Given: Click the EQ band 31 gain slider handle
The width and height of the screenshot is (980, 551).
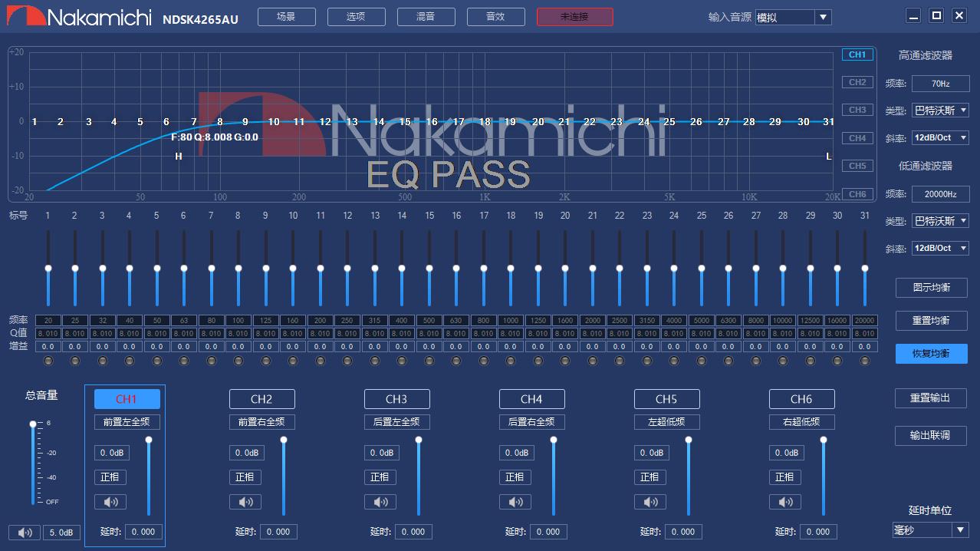Looking at the screenshot, I should tap(865, 269).
